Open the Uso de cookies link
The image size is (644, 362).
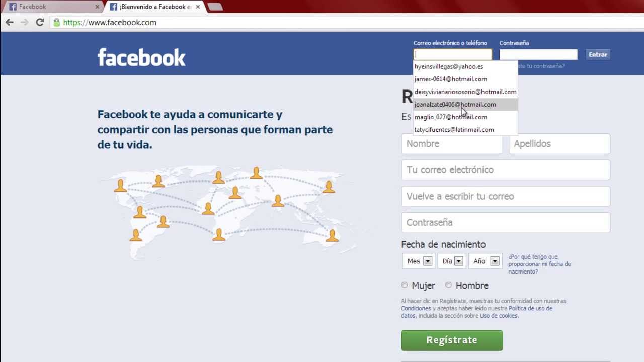499,316
